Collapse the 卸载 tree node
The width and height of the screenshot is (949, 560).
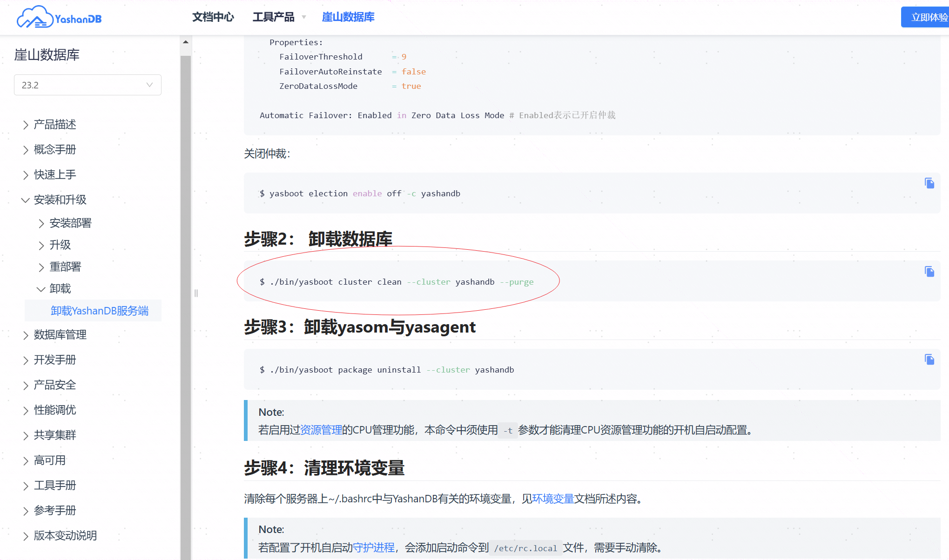click(41, 289)
